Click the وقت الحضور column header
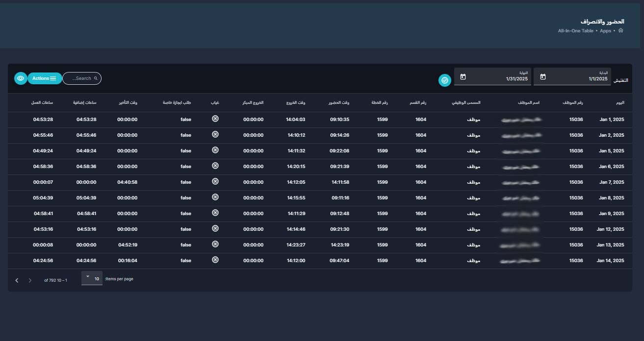This screenshot has width=644, height=341. (339, 103)
